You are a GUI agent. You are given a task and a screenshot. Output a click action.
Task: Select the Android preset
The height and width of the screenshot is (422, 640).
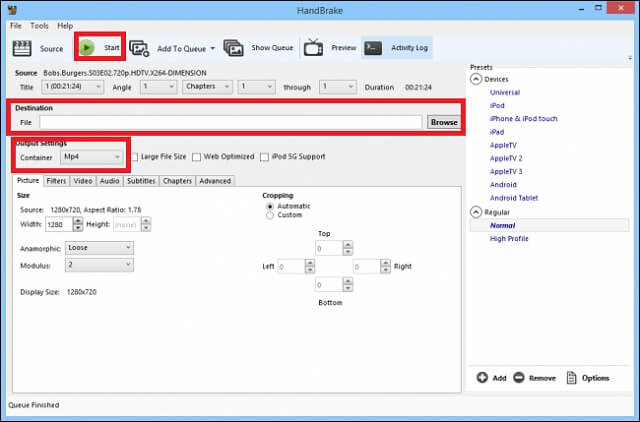[503, 184]
